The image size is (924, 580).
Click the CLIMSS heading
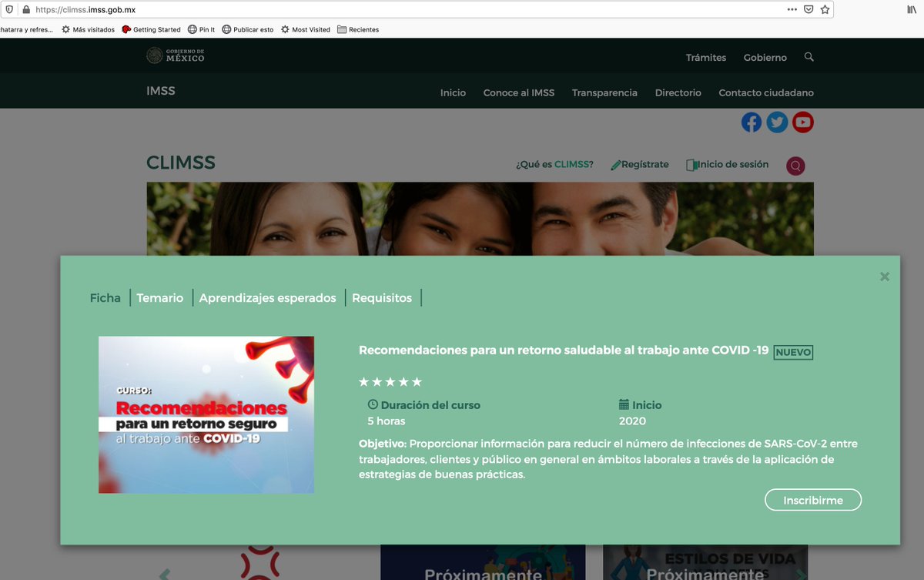click(x=181, y=163)
